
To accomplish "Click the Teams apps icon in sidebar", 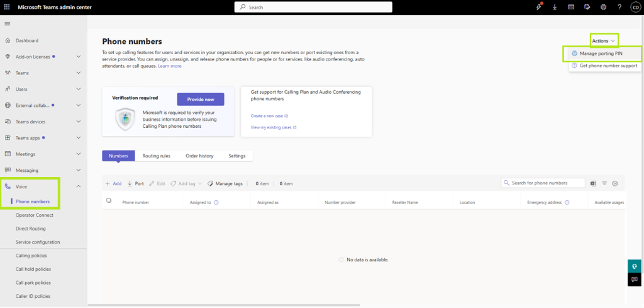I will 8,138.
